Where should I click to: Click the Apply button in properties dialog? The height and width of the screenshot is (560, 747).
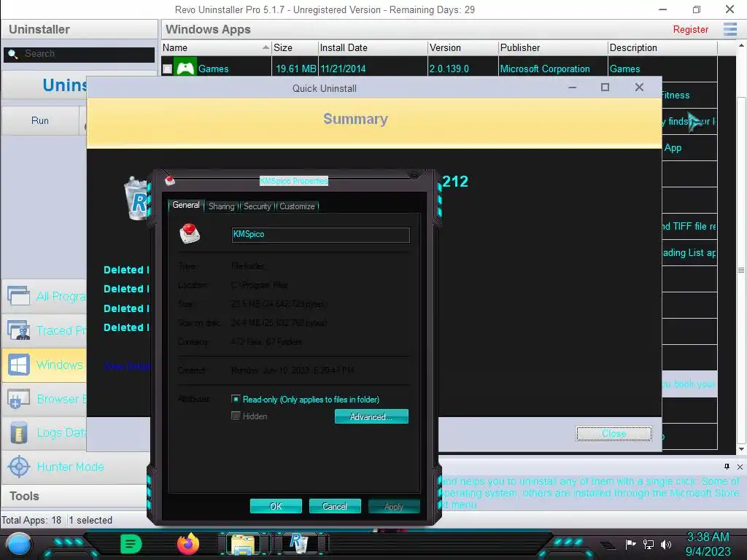point(394,506)
